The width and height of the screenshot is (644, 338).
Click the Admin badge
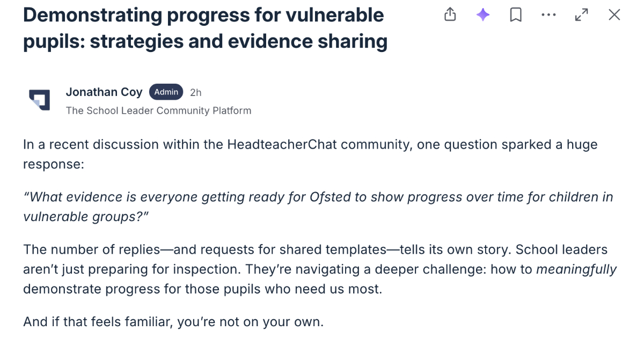coord(166,92)
